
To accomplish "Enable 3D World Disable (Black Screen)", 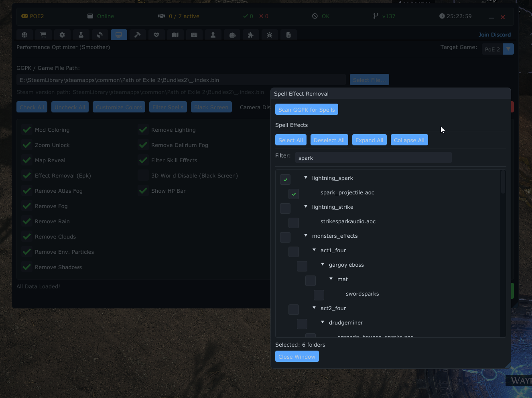I will 143,176.
